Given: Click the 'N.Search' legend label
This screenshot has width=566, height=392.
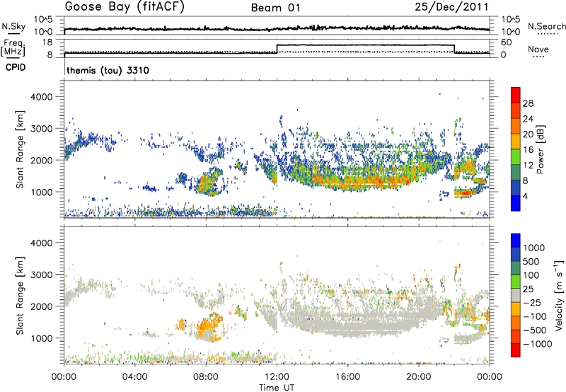Looking at the screenshot, I should click(x=546, y=26).
